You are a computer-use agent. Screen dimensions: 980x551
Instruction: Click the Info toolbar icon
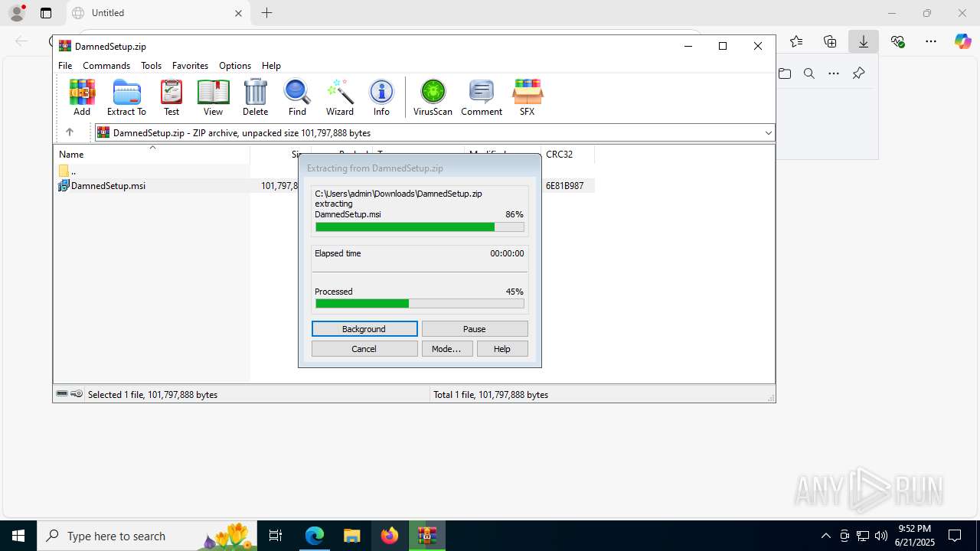(381, 97)
